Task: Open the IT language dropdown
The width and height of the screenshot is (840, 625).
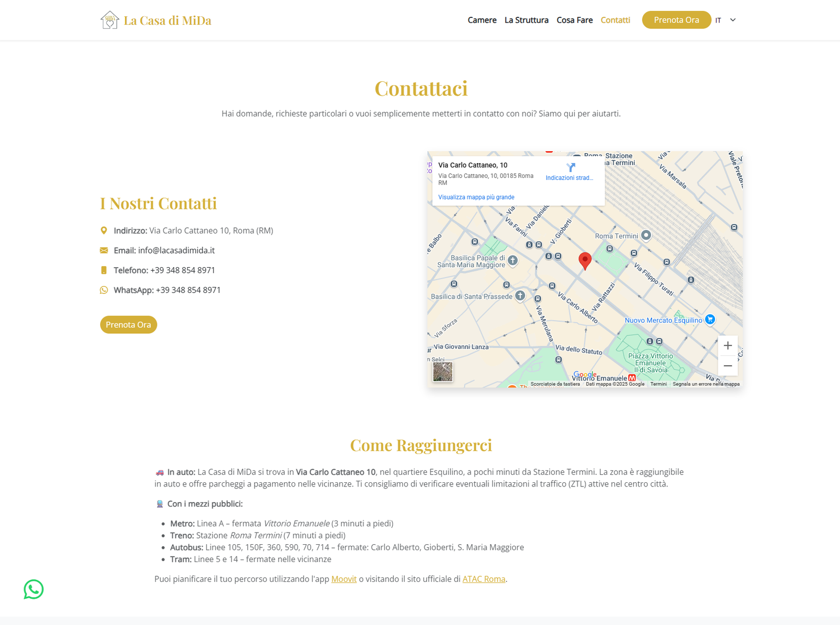Action: tap(718, 20)
